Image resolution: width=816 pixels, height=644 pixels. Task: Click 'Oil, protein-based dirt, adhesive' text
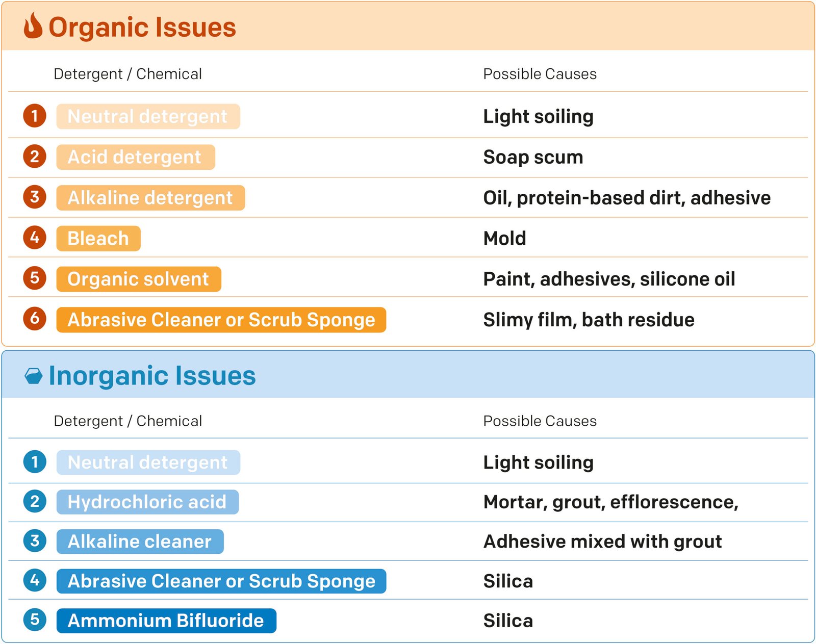pyautogui.click(x=627, y=198)
